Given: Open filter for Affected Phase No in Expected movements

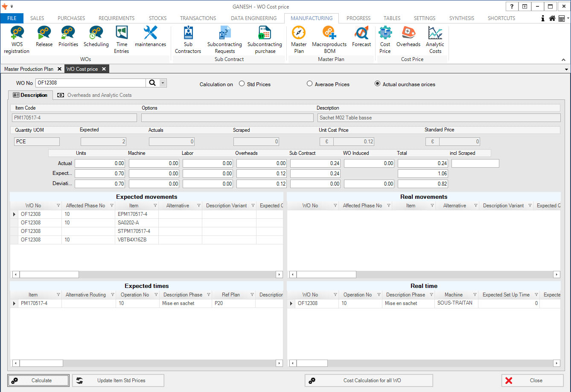Looking at the screenshot, I should point(111,206).
